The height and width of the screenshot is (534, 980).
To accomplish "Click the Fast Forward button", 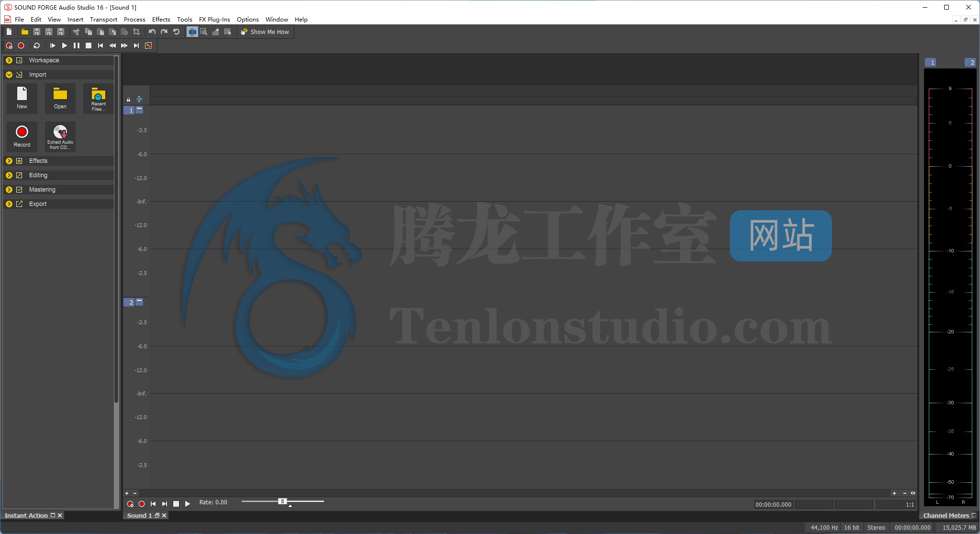I will (x=124, y=45).
